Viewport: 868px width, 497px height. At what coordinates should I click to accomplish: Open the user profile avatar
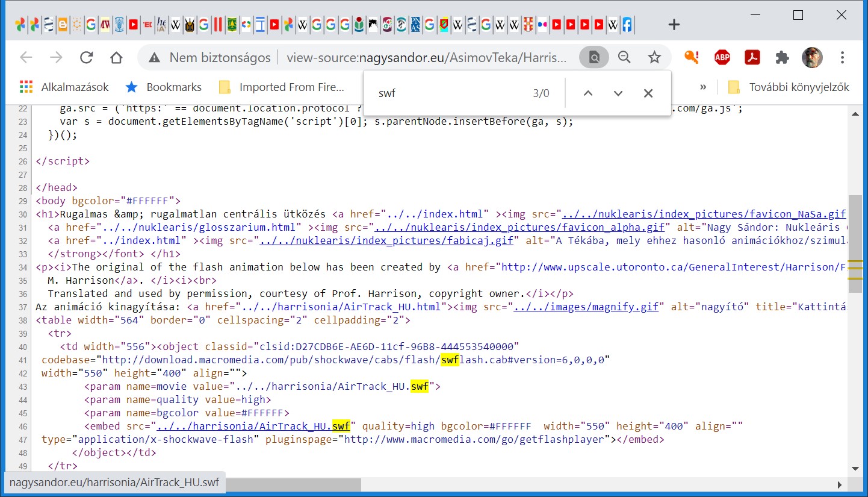813,57
